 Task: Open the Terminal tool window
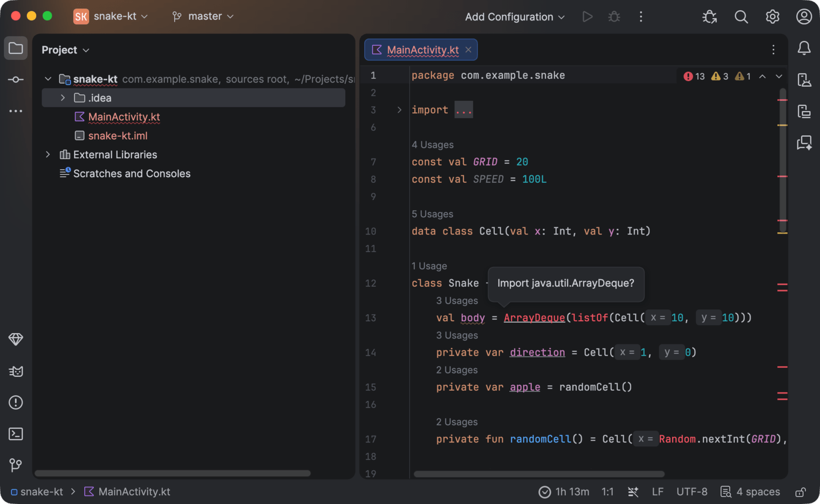coord(16,434)
